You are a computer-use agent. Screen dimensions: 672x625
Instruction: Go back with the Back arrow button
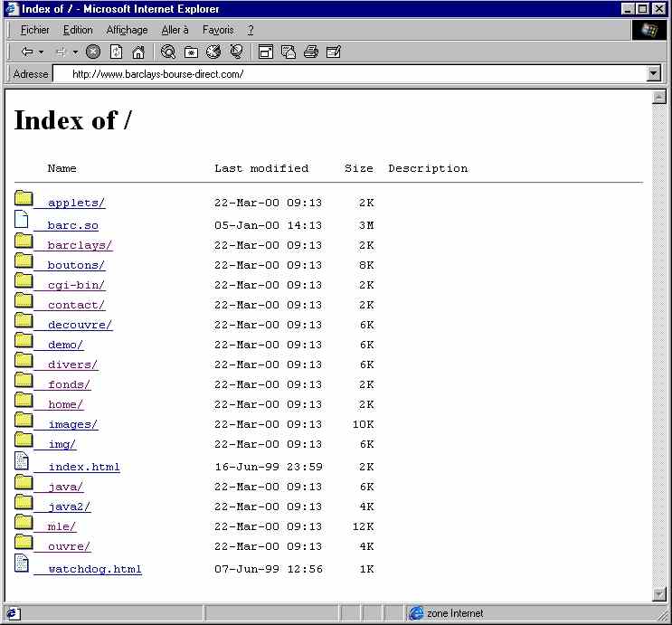tap(27, 52)
